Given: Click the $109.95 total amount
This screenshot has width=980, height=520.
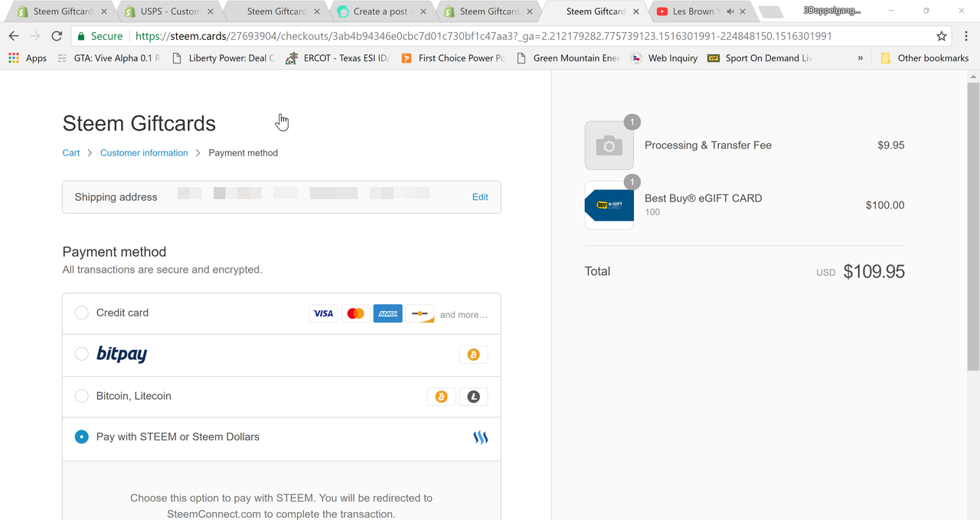Looking at the screenshot, I should coord(874,272).
